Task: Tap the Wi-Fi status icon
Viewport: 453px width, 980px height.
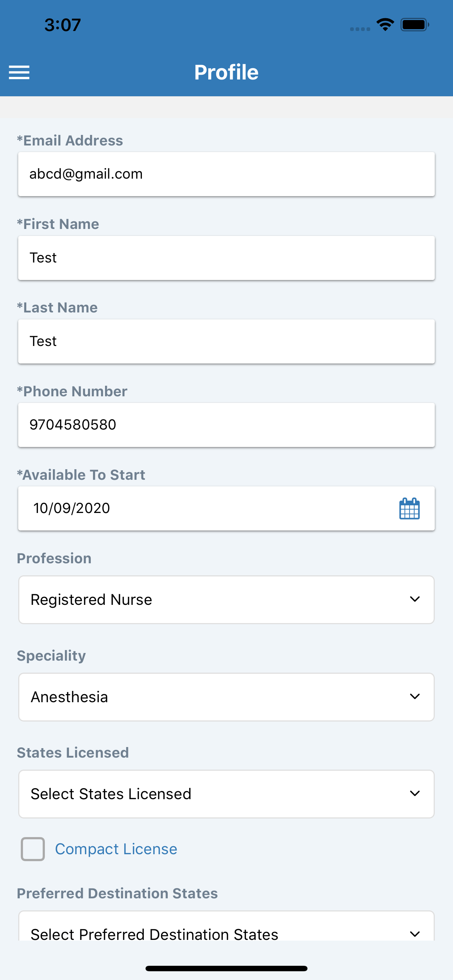Action: (x=385, y=25)
